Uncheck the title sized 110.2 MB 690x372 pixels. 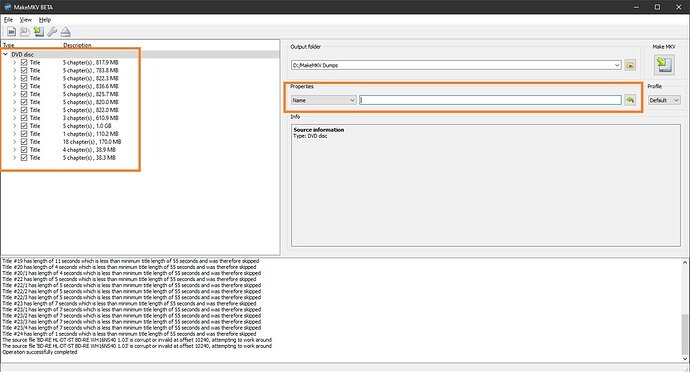click(24, 134)
